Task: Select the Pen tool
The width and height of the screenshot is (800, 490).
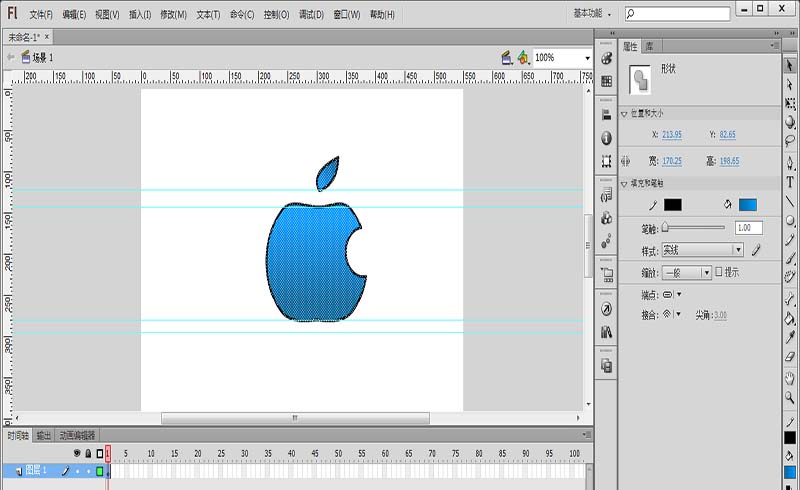Action: (x=789, y=163)
